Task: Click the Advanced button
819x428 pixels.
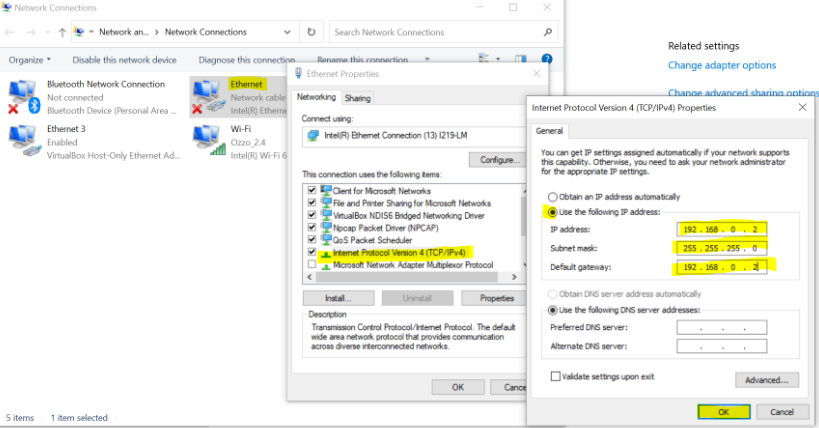Action: 767,380
